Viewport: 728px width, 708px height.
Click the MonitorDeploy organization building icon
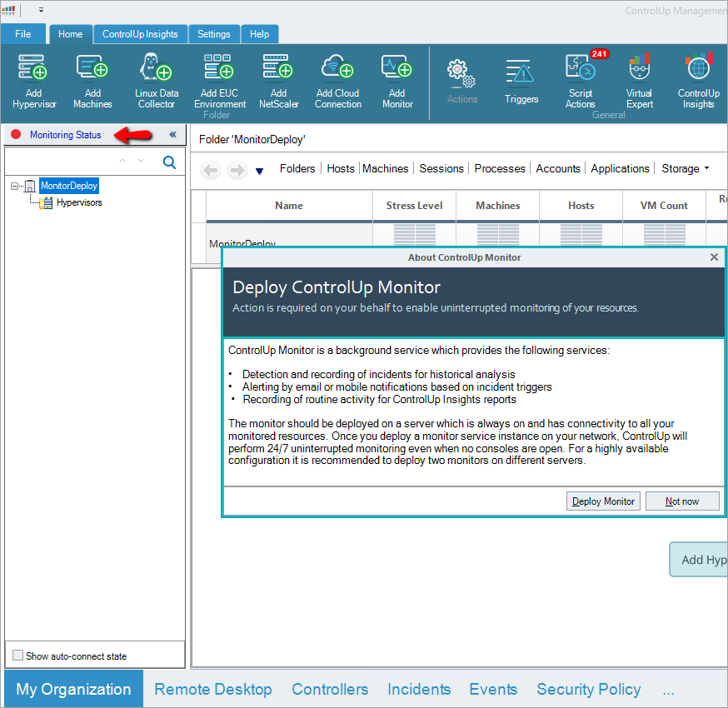[30, 187]
